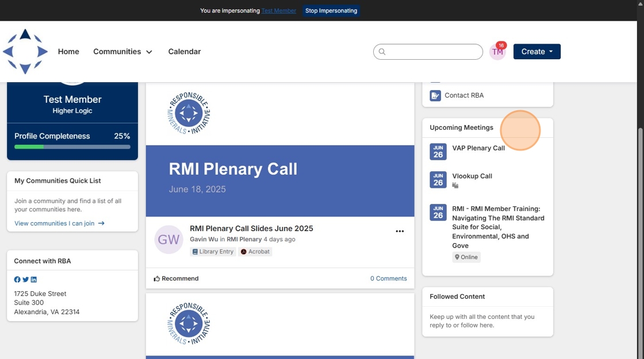Click the thumbs-up Recommend icon
This screenshot has width=644, height=359.
[157, 279]
